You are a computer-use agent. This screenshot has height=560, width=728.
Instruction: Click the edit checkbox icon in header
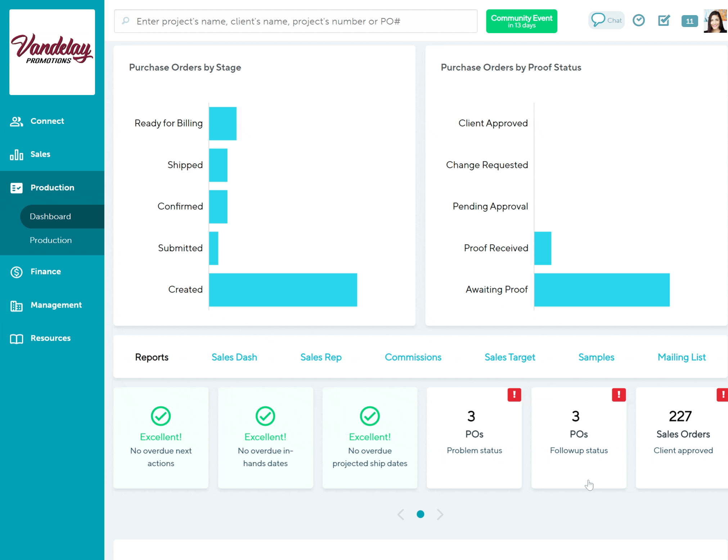(664, 21)
